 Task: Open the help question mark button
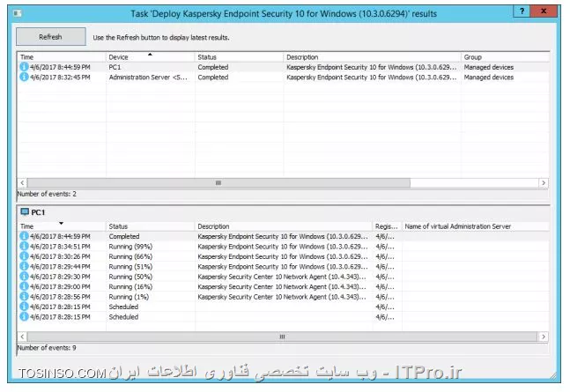coord(522,11)
